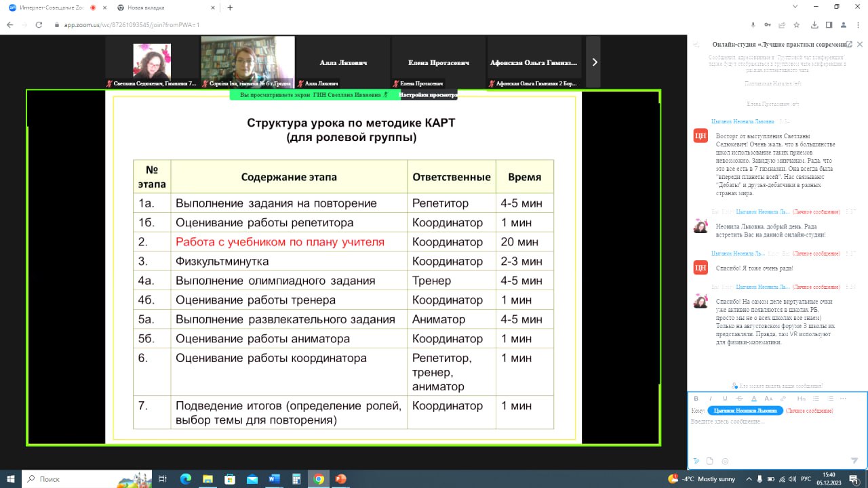Change recipient Цыганюк Неонила Львовна

745,411
